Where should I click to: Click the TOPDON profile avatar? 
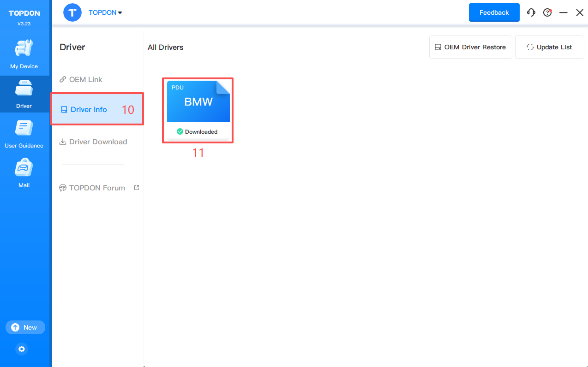(x=72, y=12)
